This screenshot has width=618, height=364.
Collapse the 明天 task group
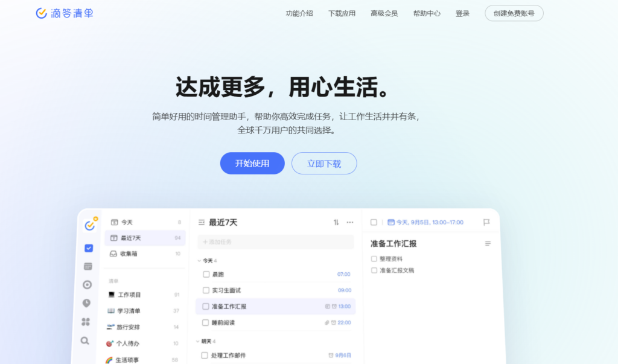[x=197, y=340]
